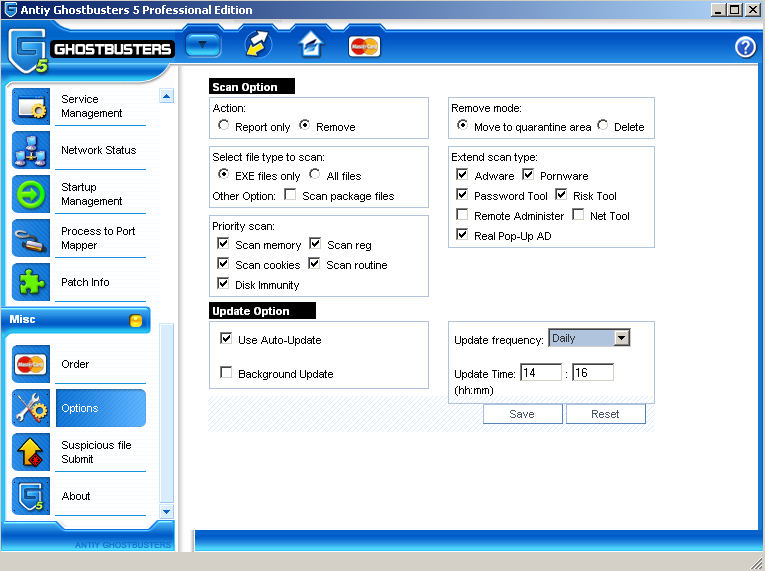Open Process to Port Mapper entry
Screen dimensions: 765x571
coord(98,238)
